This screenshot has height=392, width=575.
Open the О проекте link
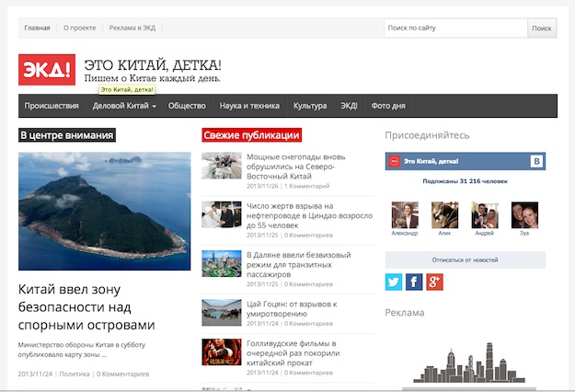coord(79,28)
